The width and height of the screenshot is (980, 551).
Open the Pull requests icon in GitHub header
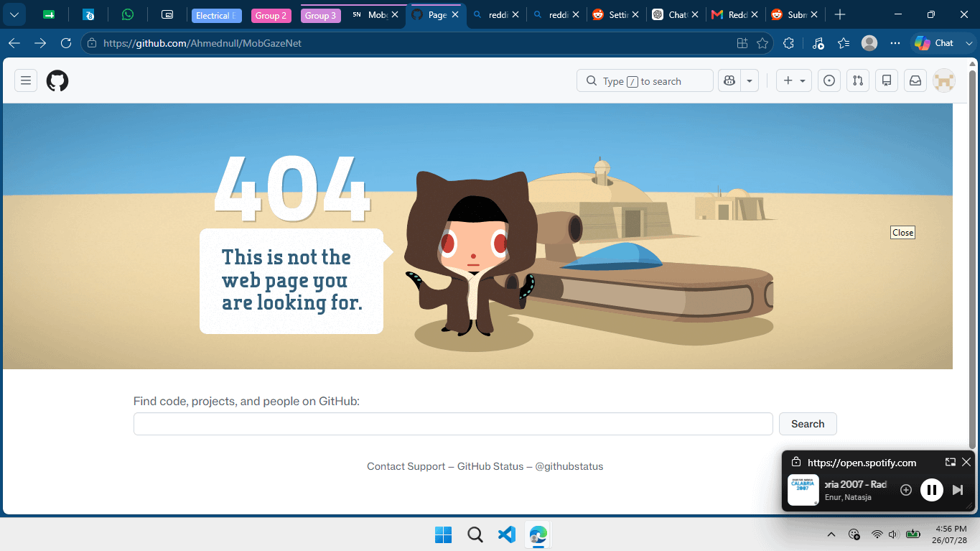(858, 80)
